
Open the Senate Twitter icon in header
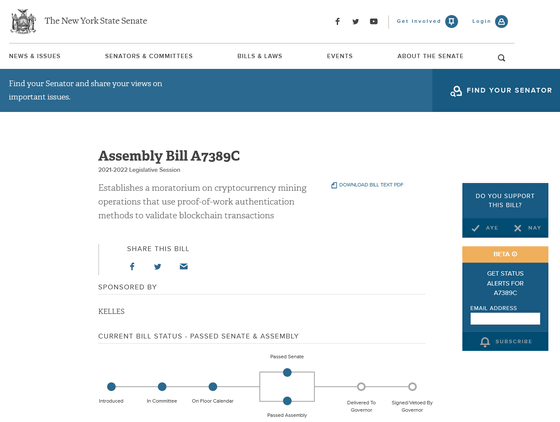pos(355,21)
